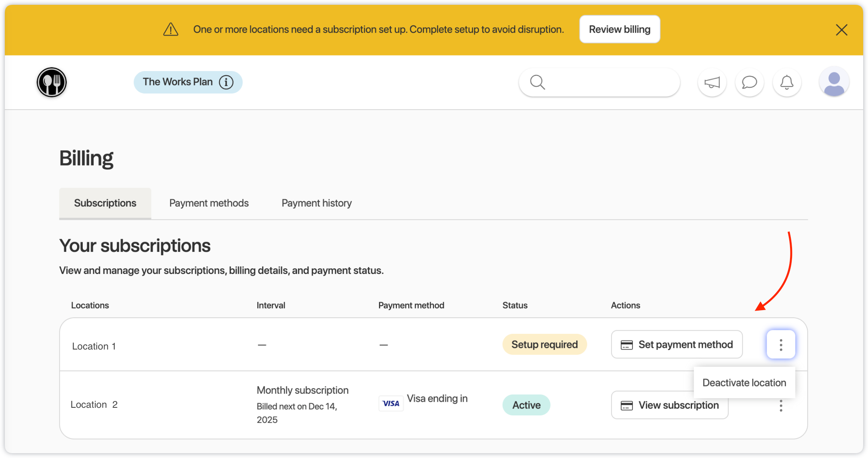
Task: Click Set payment method for Location 1
Action: 677,345
